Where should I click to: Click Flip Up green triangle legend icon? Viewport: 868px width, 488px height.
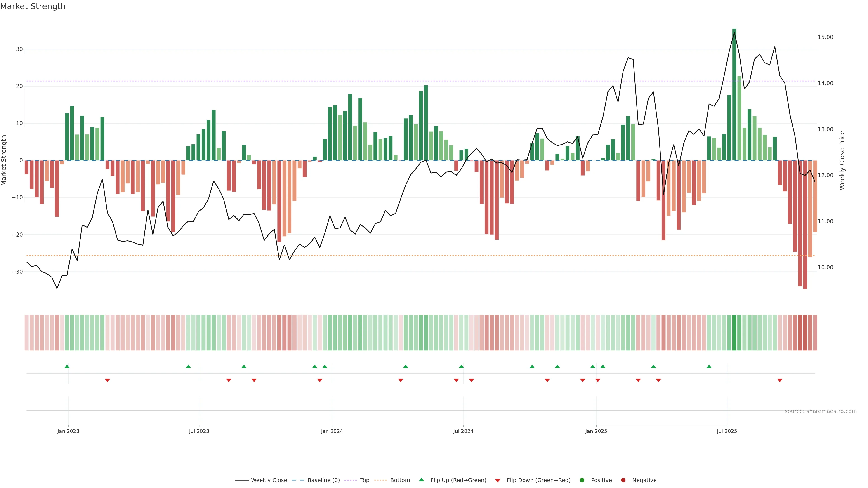421,480
